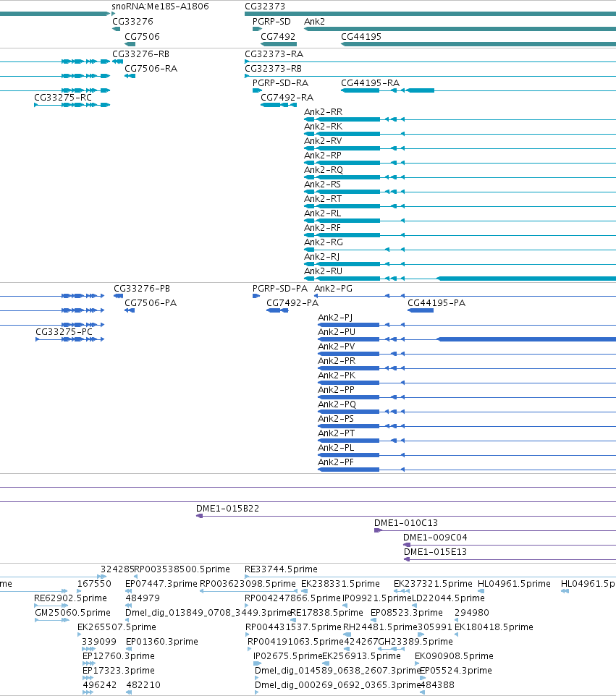Viewport: 616px width, 696px height.
Task: Click the DME1-009C04 clone label
Action: coord(435,537)
